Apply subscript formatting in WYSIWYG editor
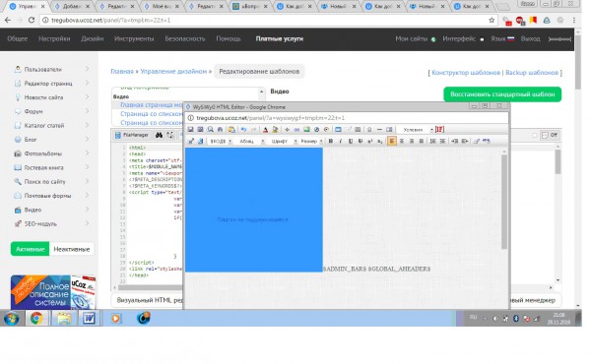 point(380,141)
